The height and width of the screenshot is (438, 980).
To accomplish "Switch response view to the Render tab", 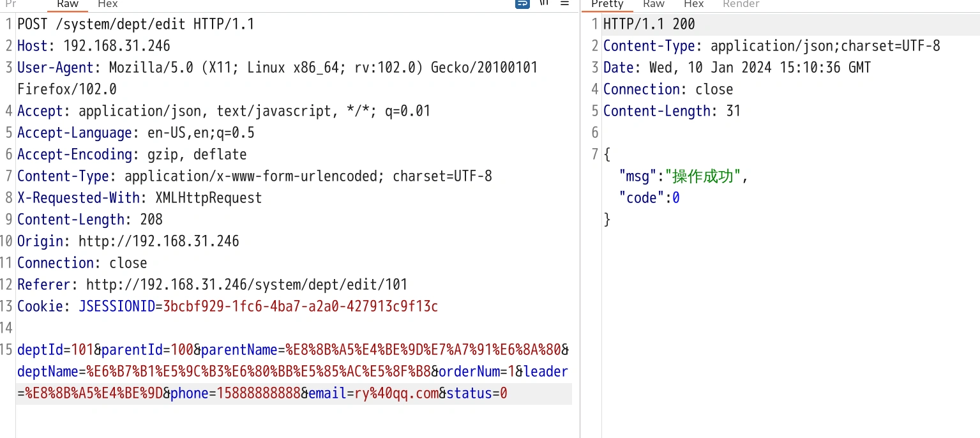I will pyautogui.click(x=741, y=4).
